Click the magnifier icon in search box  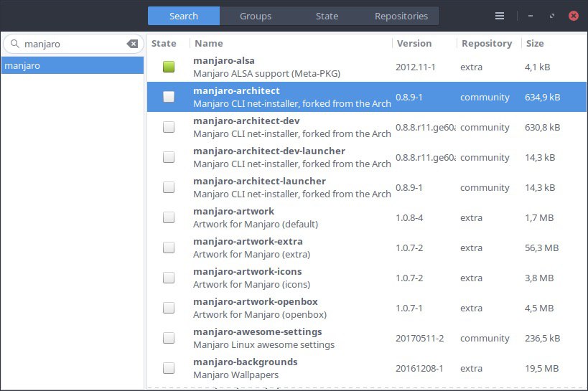click(x=15, y=44)
